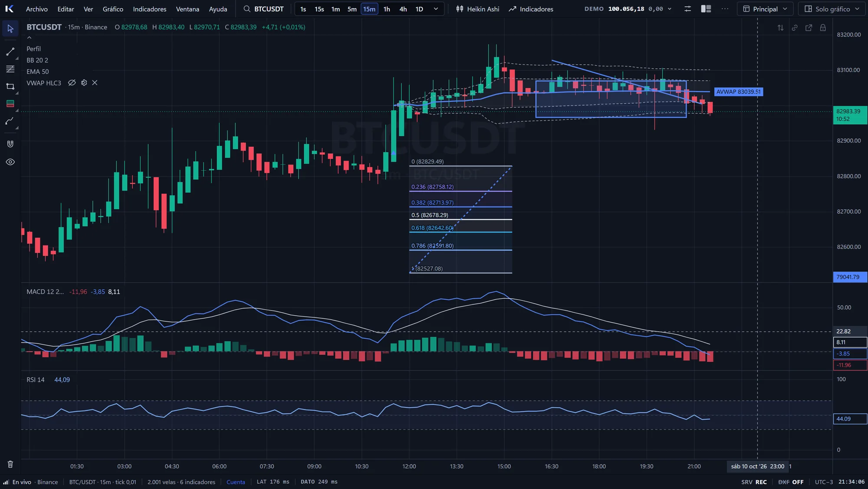Toggle drawings visibility eye icon
Image resolution: width=868 pixels, height=489 pixels.
coord(10,162)
